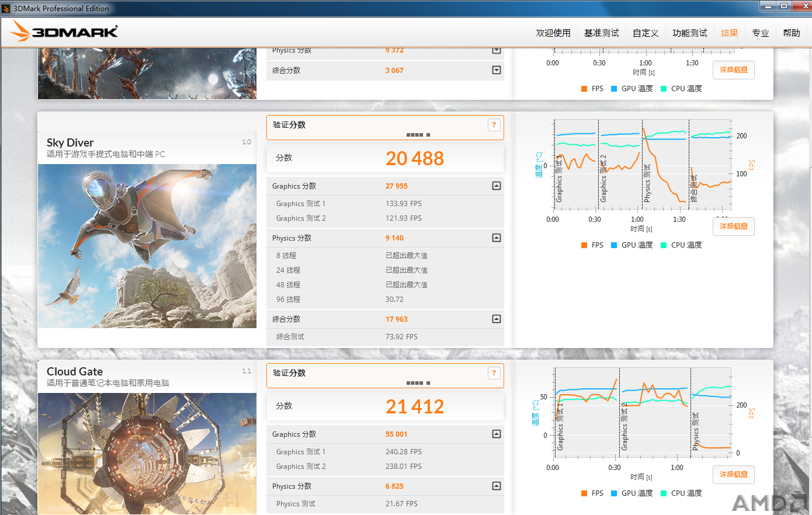The image size is (812, 515).
Task: Click the Cloud Gate benchmark artwork
Action: point(147,454)
